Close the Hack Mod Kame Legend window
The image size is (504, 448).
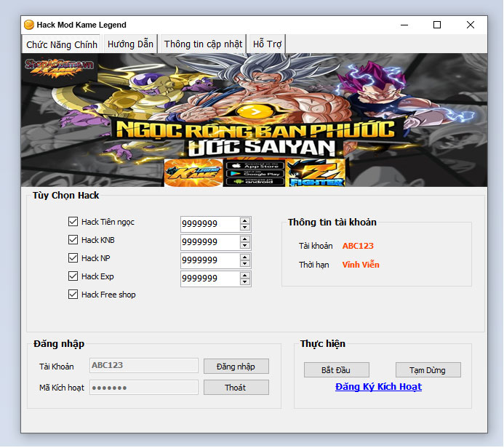click(x=471, y=25)
